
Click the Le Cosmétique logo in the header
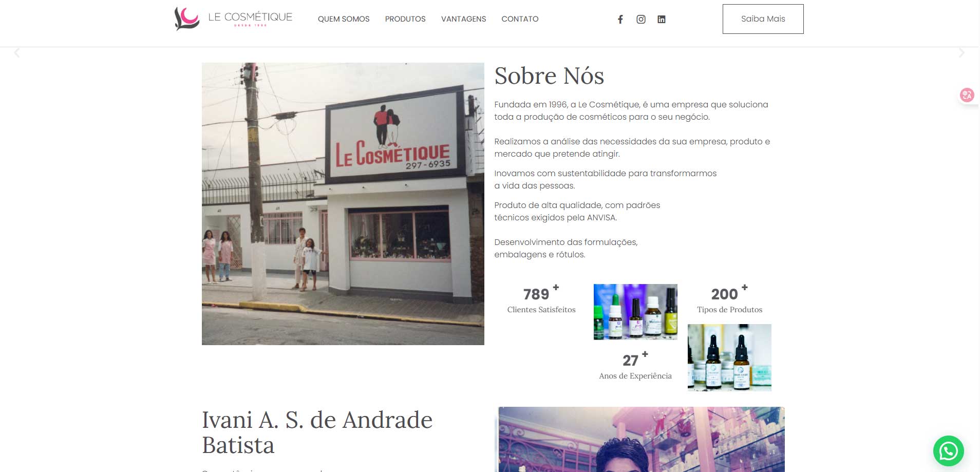pyautogui.click(x=233, y=19)
